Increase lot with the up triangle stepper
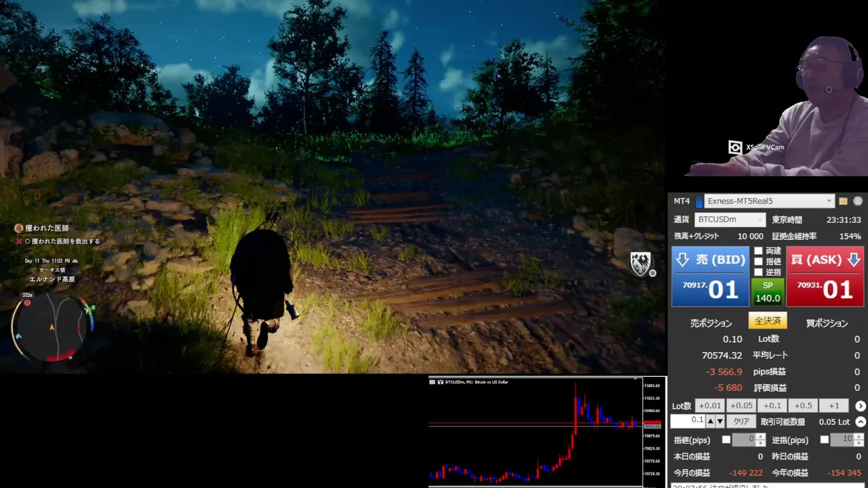Image resolution: width=868 pixels, height=488 pixels. [711, 422]
